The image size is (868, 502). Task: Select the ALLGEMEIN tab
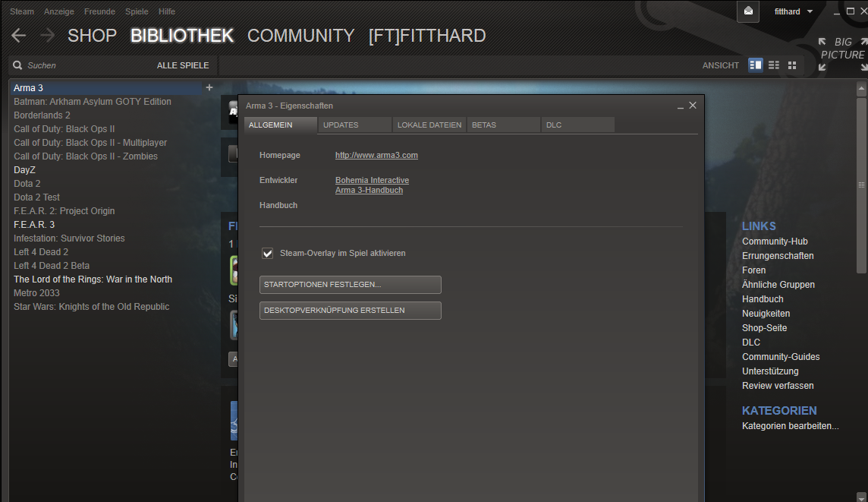(x=281, y=125)
